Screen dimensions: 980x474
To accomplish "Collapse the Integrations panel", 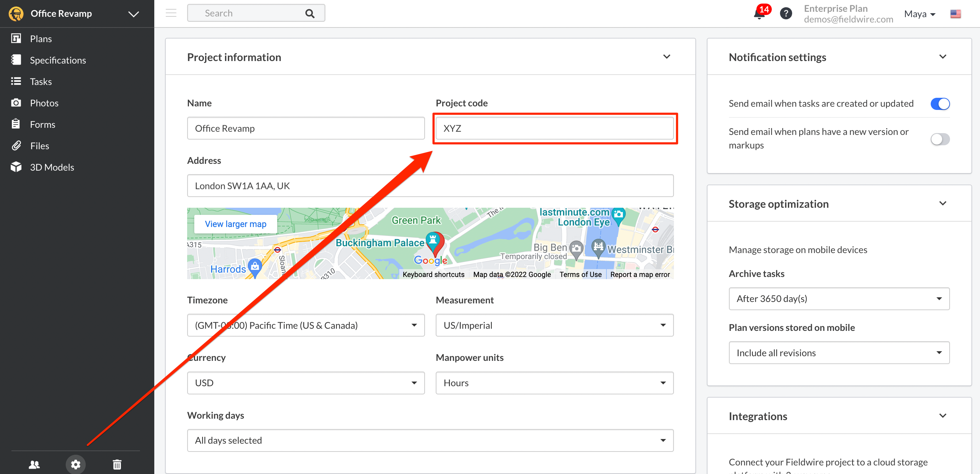I will coord(943,415).
